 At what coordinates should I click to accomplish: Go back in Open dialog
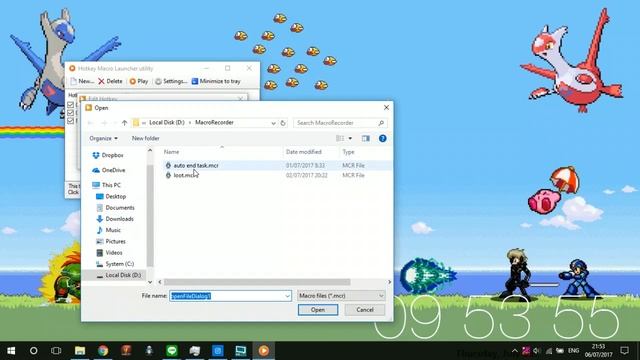(91, 123)
